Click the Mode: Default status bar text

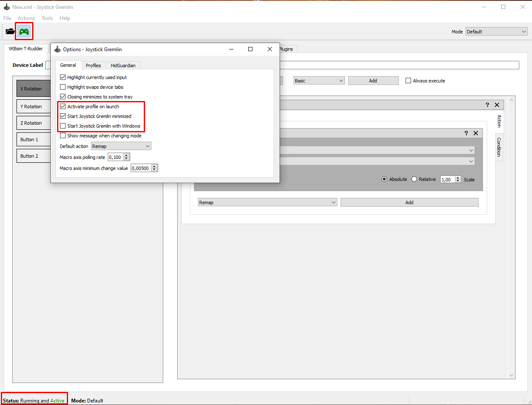[x=87, y=401]
